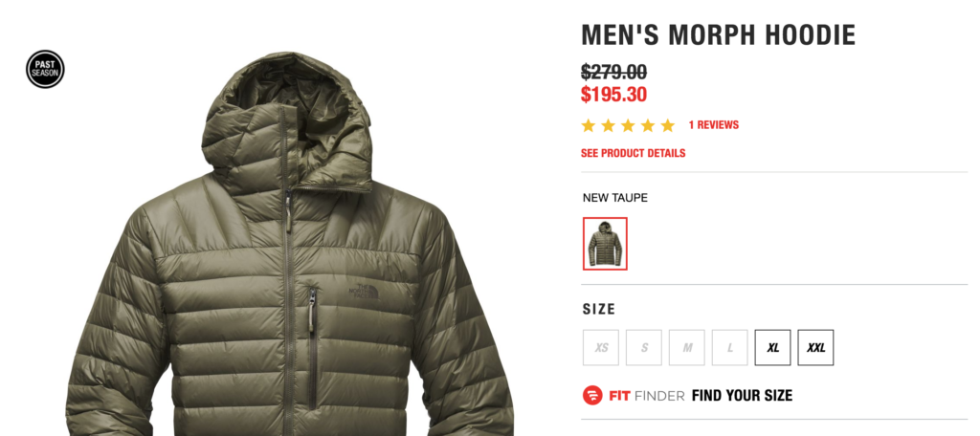Click the Fit Finder text label

(647, 396)
